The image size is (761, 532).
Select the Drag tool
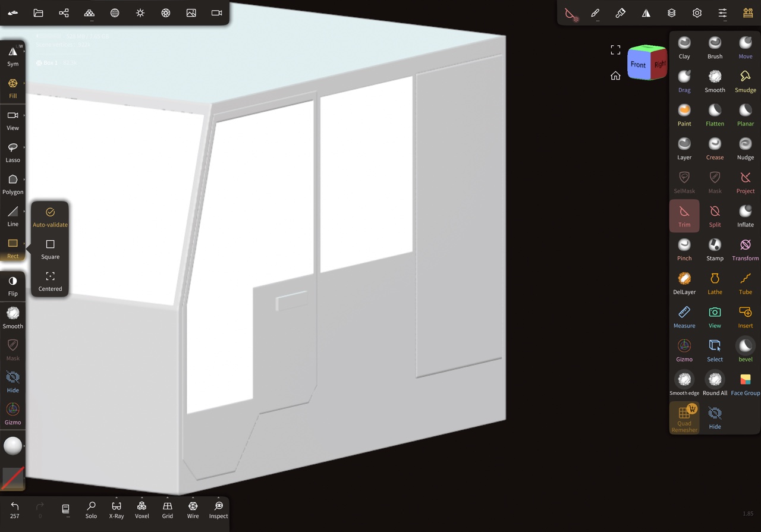pos(684,81)
